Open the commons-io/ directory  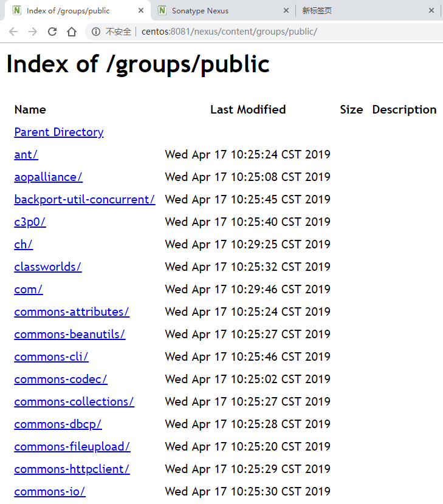point(50,492)
